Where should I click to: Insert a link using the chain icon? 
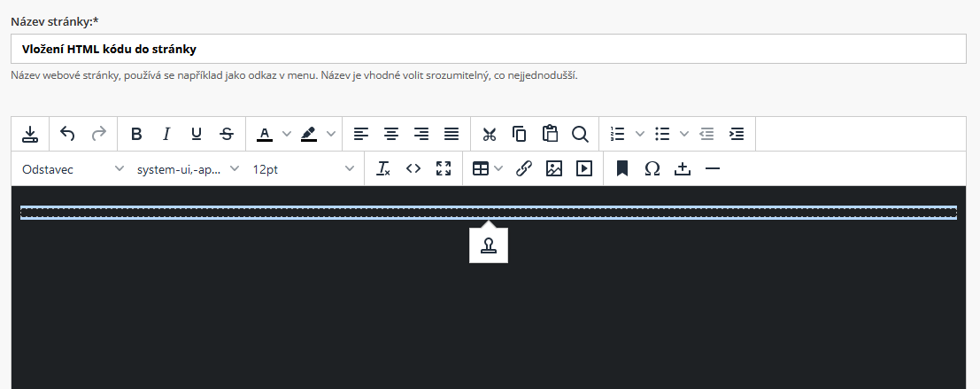pyautogui.click(x=523, y=168)
